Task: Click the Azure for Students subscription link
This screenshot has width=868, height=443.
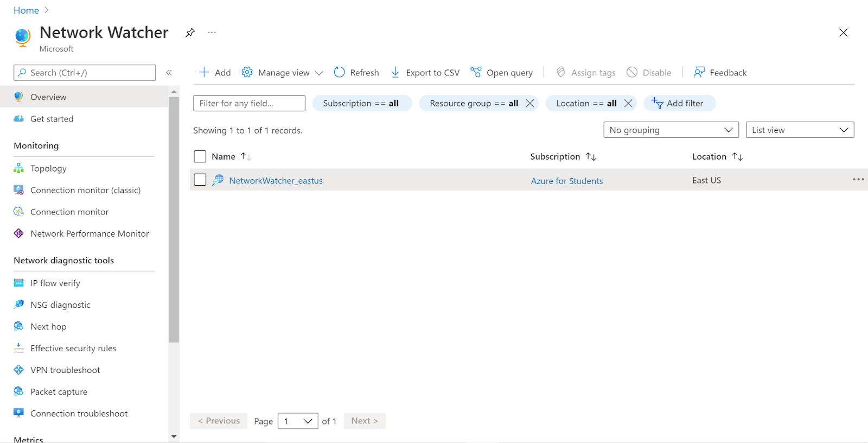Action: pyautogui.click(x=566, y=181)
